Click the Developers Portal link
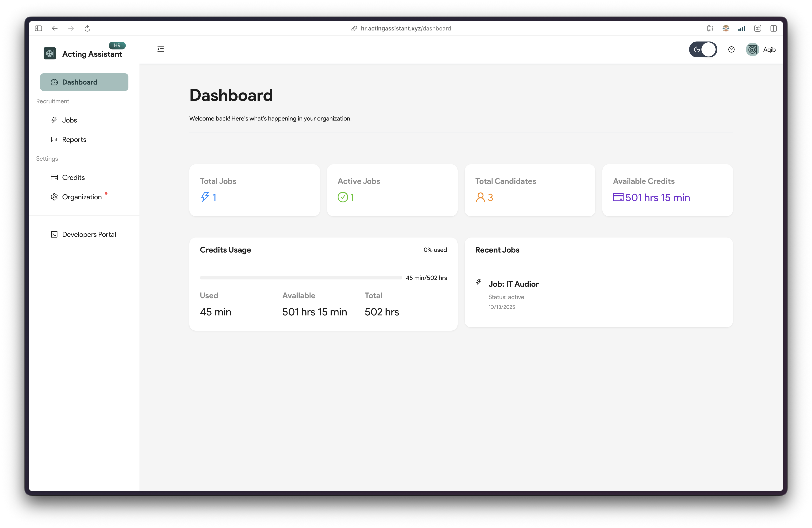This screenshot has width=812, height=528. 89,234
